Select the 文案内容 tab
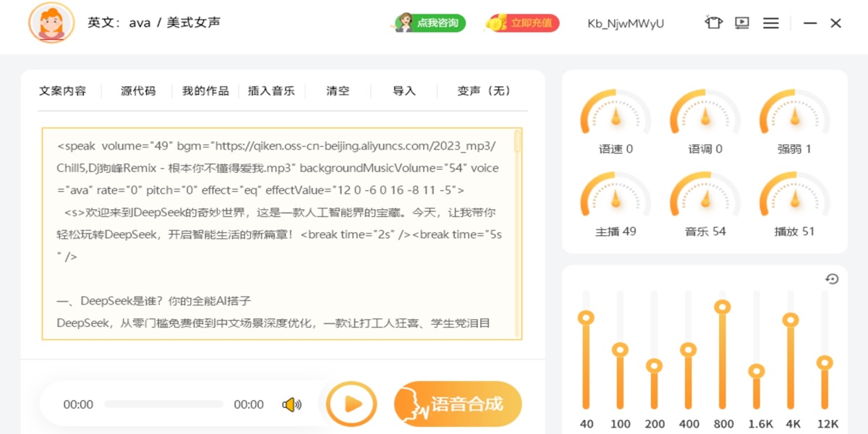 click(63, 91)
